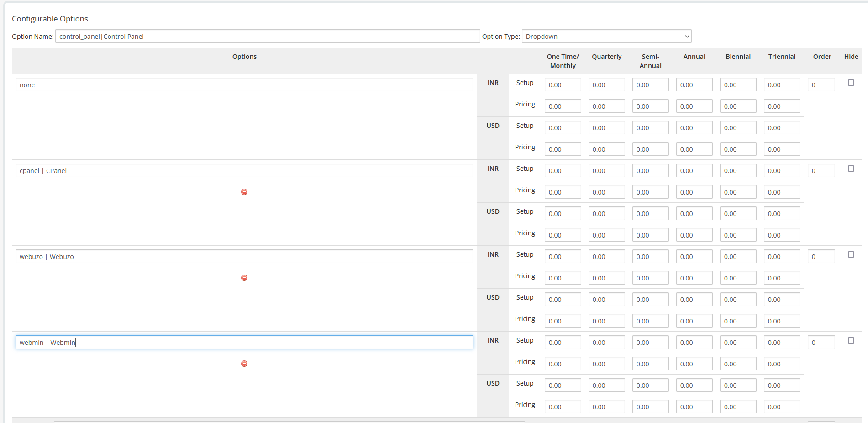Click the Annual column header
Screen dimensions: 868x423
coord(694,57)
